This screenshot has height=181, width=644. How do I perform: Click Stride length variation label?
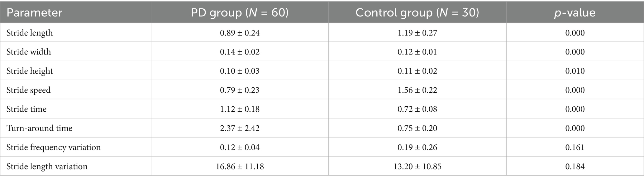point(47,166)
